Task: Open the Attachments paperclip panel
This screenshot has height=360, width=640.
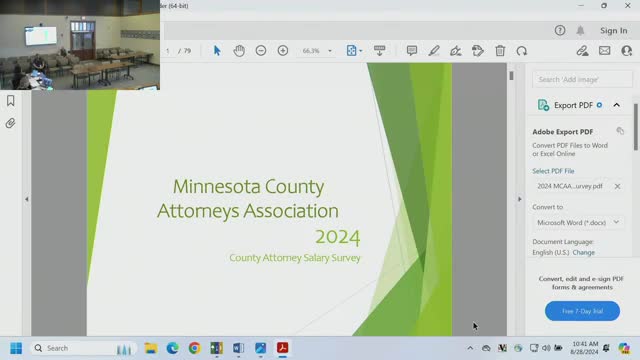Action: pyautogui.click(x=11, y=123)
